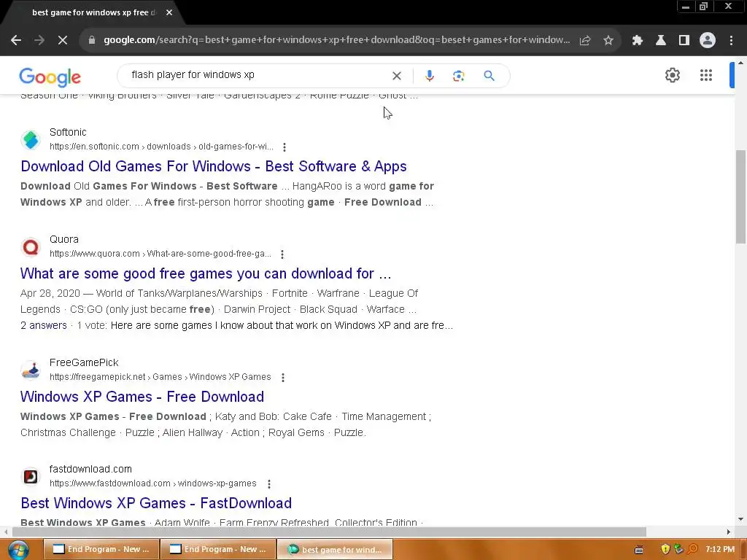Select the best game for windows xp tab
The height and width of the screenshot is (560, 747).
tap(94, 13)
